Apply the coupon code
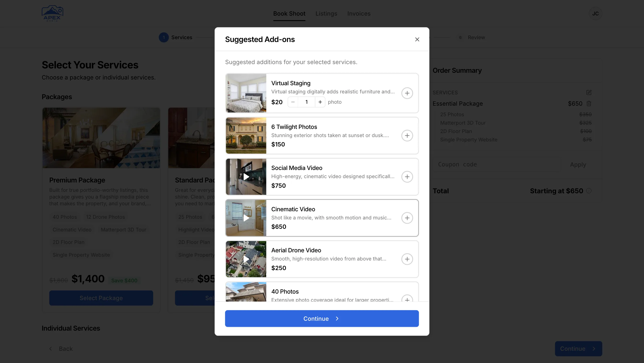 point(578,164)
